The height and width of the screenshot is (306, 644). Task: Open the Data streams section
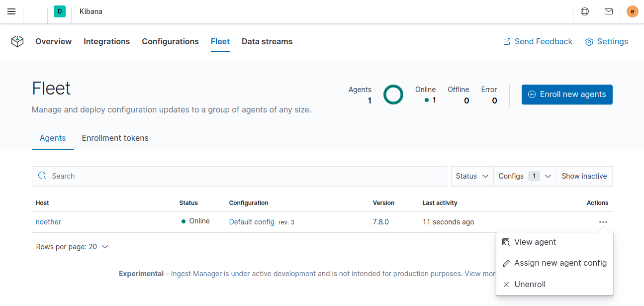coord(267,41)
